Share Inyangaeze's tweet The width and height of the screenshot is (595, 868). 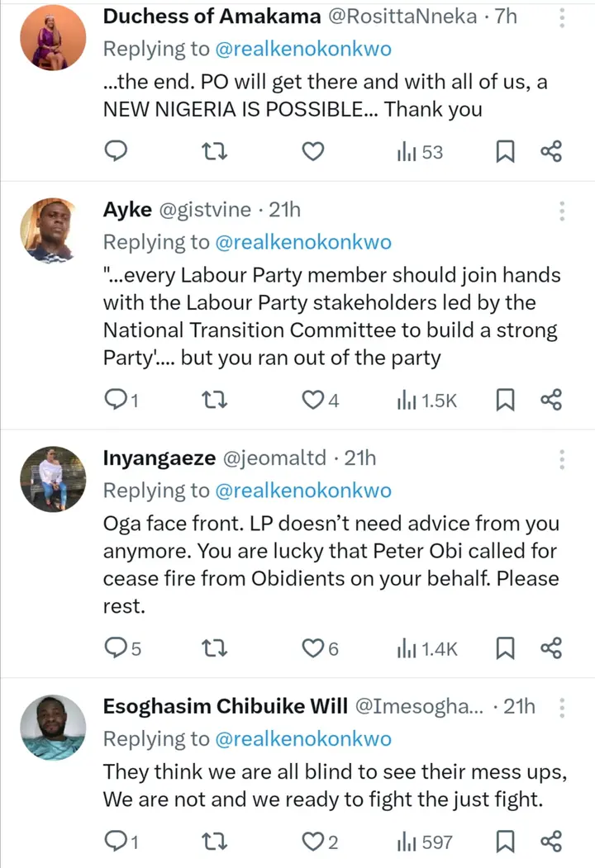pos(551,648)
